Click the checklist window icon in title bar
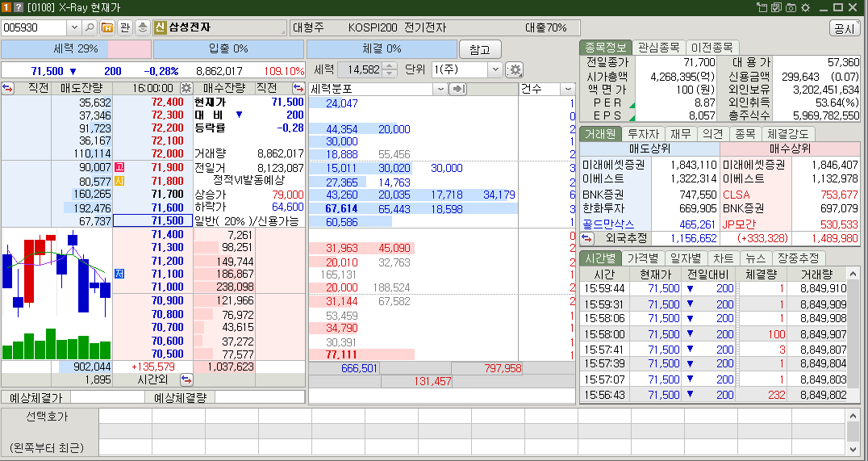This screenshot has width=868, height=461. tap(777, 7)
